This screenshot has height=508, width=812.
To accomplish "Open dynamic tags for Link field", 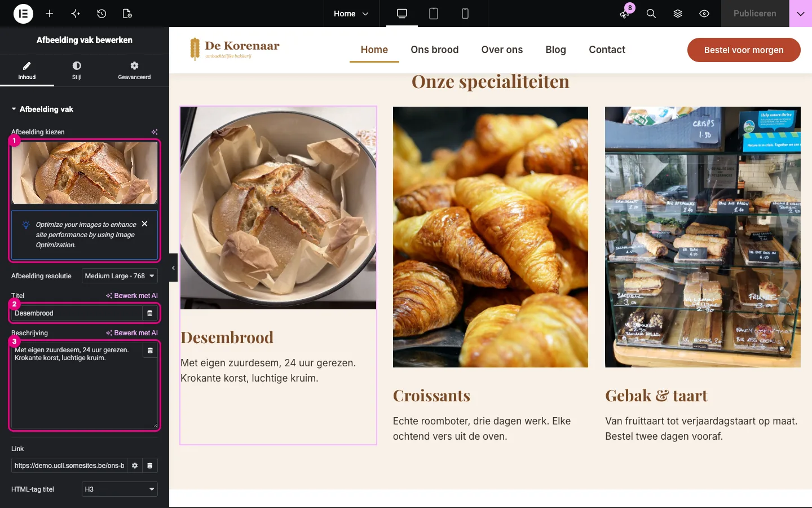I will [x=150, y=466].
